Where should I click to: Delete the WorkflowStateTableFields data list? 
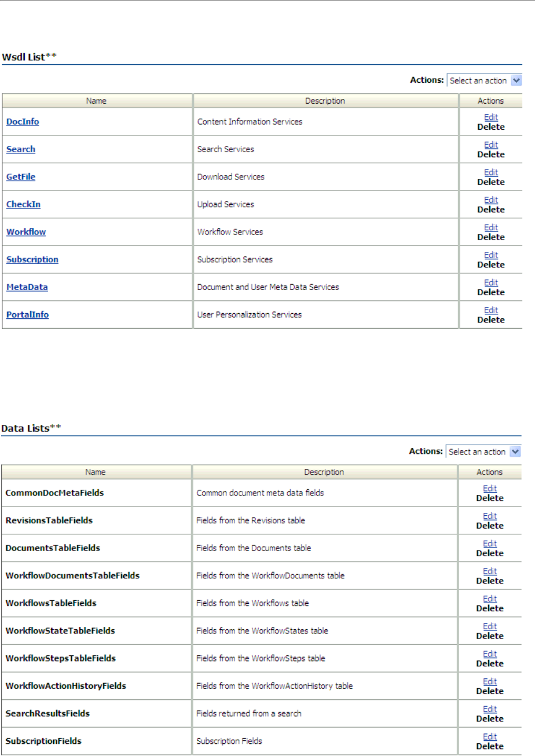pyautogui.click(x=490, y=636)
